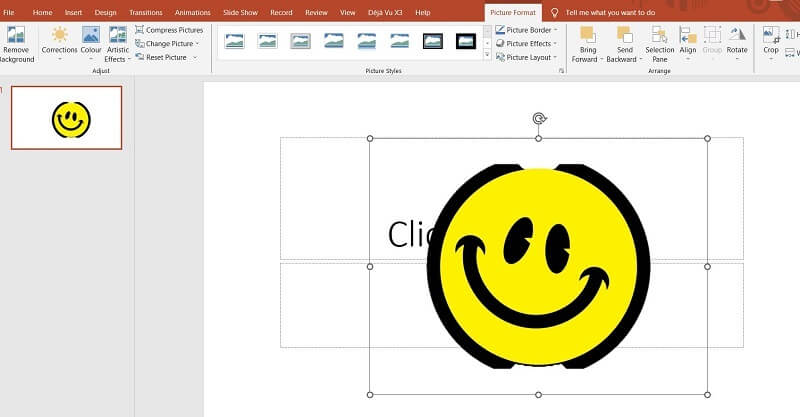Apply eighth style with thick black frame
The height and width of the screenshot is (417, 800).
tap(465, 41)
